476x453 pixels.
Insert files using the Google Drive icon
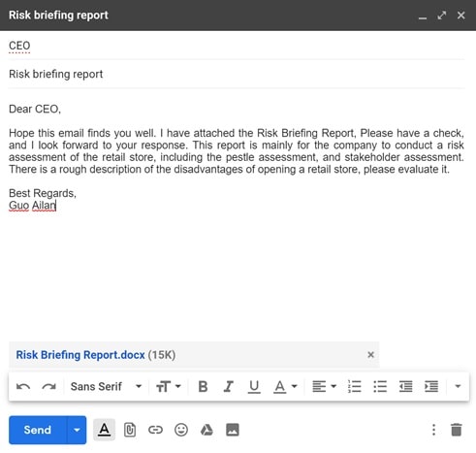click(x=206, y=430)
